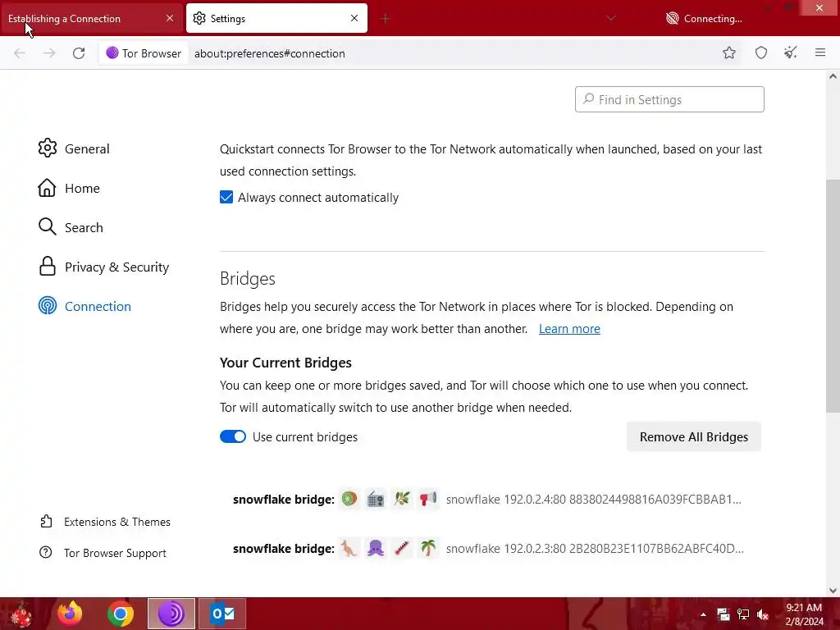Image resolution: width=840 pixels, height=630 pixels.
Task: Open Chrome from the taskbar
Action: [121, 614]
